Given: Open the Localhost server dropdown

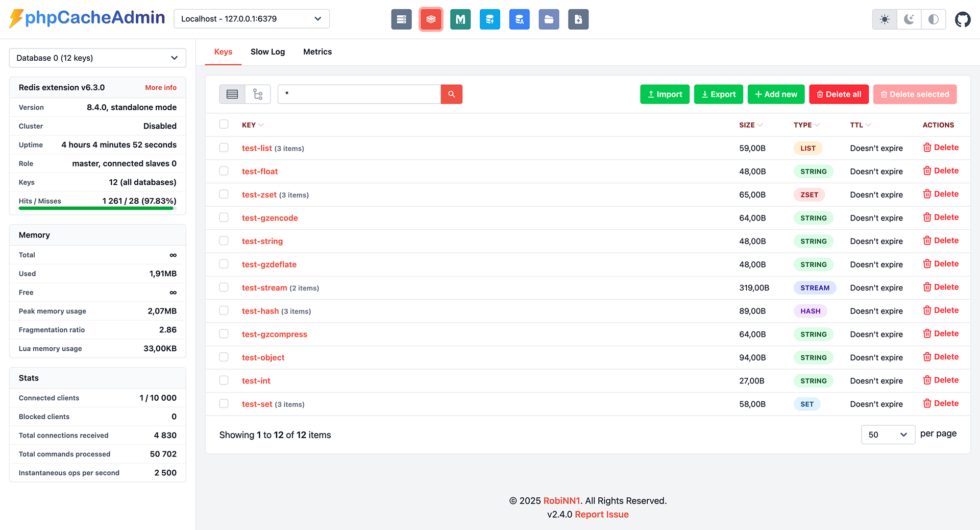Looking at the screenshot, I should [x=252, y=19].
